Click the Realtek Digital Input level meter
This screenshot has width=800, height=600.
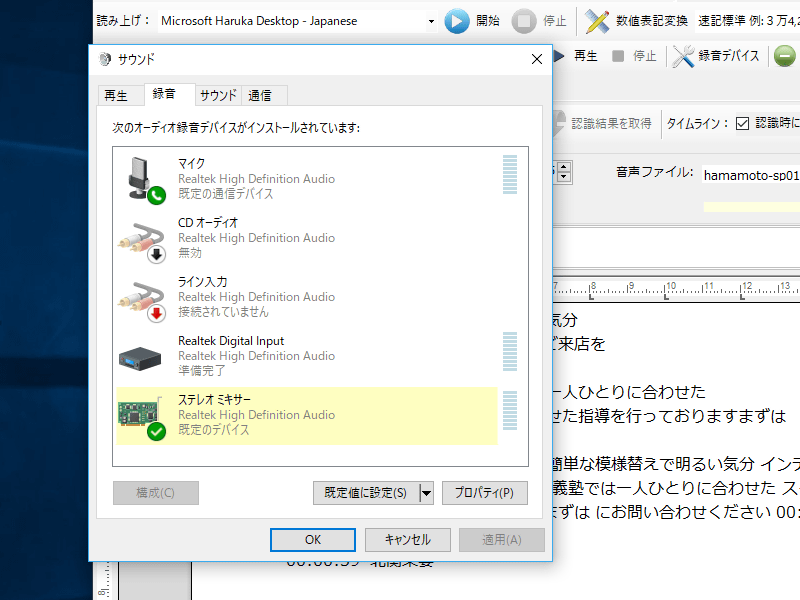point(510,352)
